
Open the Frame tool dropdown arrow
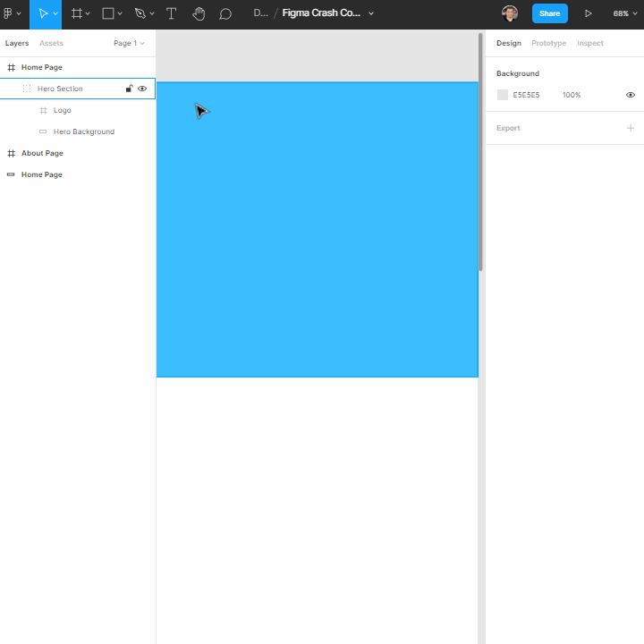pos(88,13)
